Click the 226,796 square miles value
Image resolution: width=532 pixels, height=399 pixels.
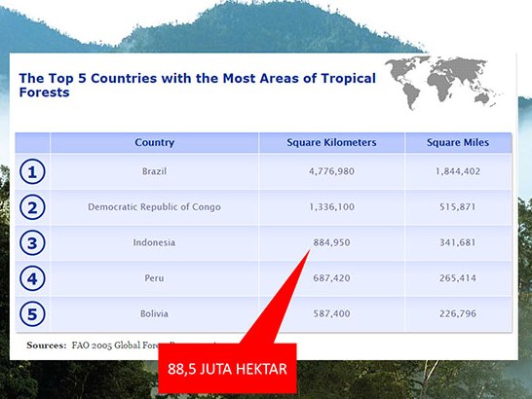tap(458, 313)
